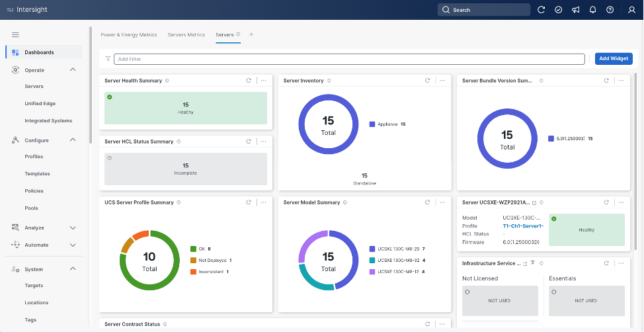Expand the Analyze section in sidebar
Screen dimensions: 644x332
coord(73,228)
